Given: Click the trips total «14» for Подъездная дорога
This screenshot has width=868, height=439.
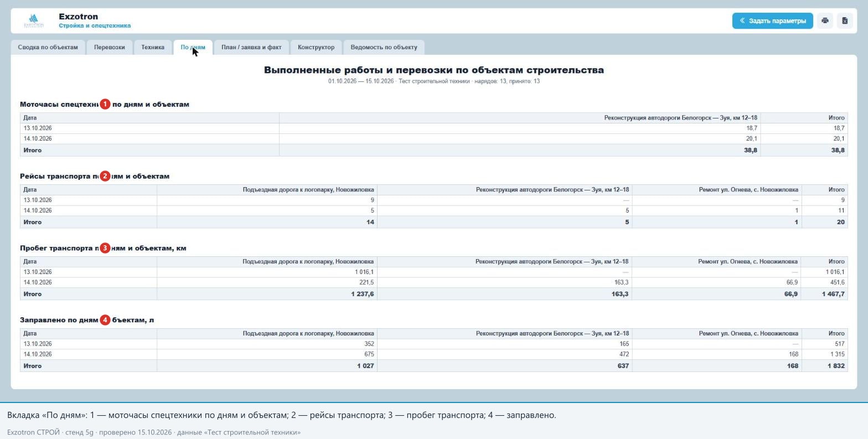Looking at the screenshot, I should (x=370, y=222).
